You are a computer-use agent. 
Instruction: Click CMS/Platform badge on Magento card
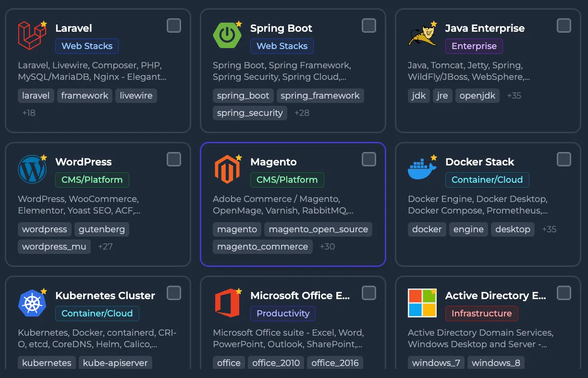coord(287,180)
